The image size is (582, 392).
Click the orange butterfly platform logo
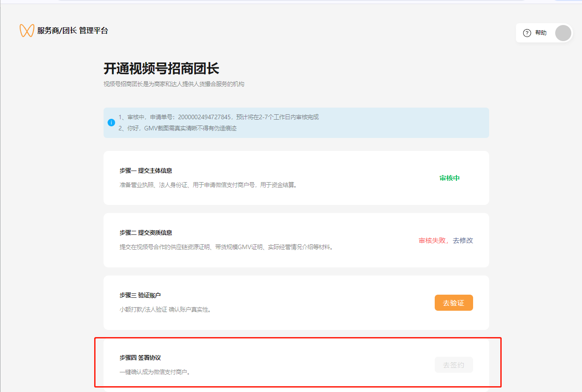[27, 30]
